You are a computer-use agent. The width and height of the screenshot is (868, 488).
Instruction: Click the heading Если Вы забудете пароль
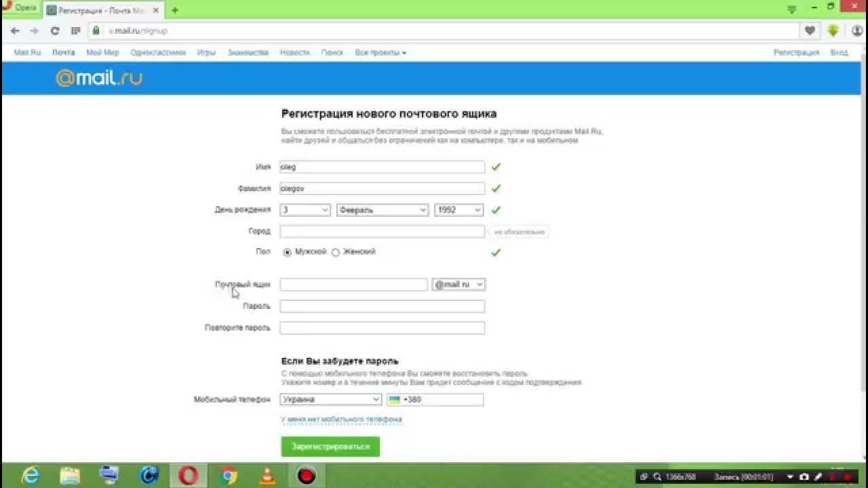(x=340, y=361)
